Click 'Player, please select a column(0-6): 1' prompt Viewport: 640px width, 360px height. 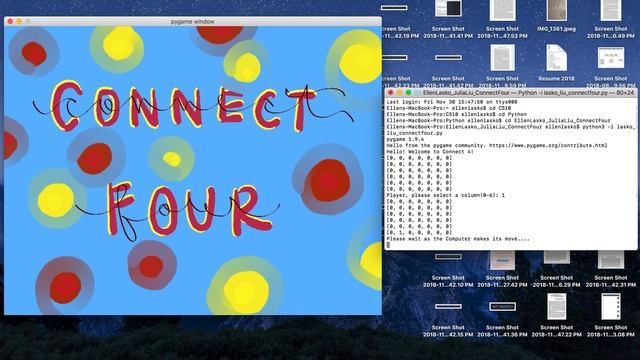[x=446, y=195]
